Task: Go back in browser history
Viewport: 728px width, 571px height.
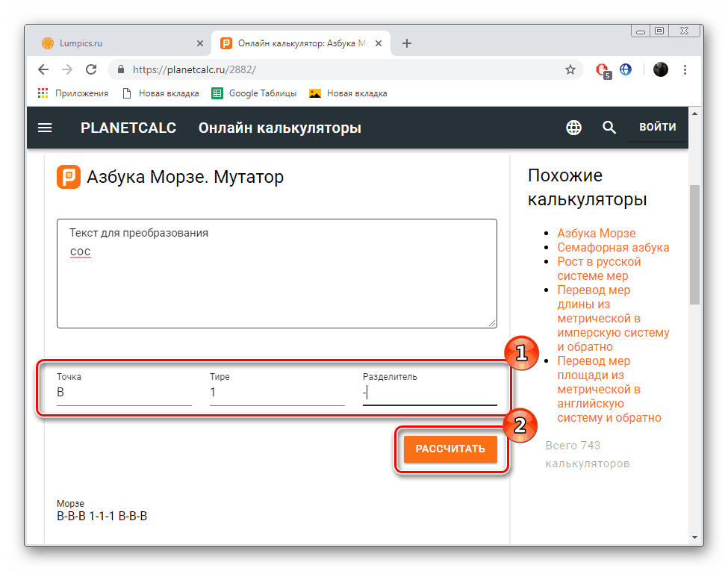Action: tap(43, 69)
